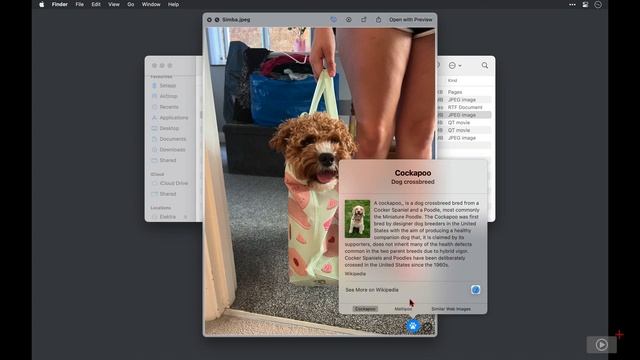This screenshot has width=640, height=360.
Task: Open the Finder menu in menu bar
Action: coord(60,4)
